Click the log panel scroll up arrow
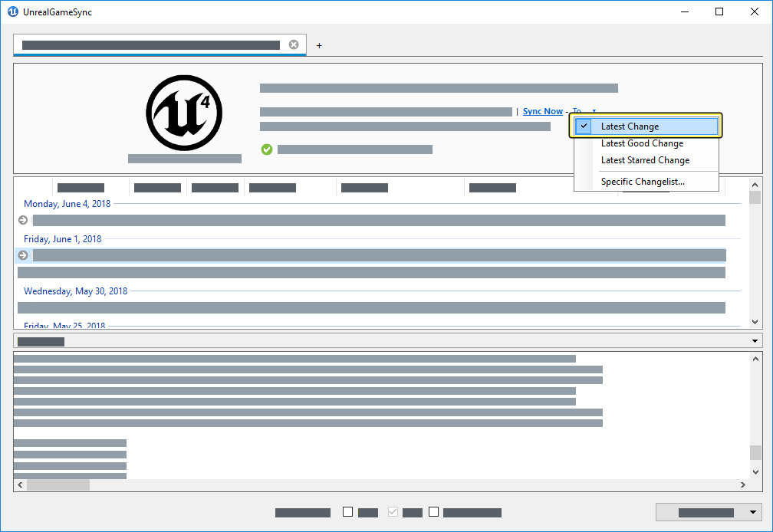 click(x=755, y=359)
